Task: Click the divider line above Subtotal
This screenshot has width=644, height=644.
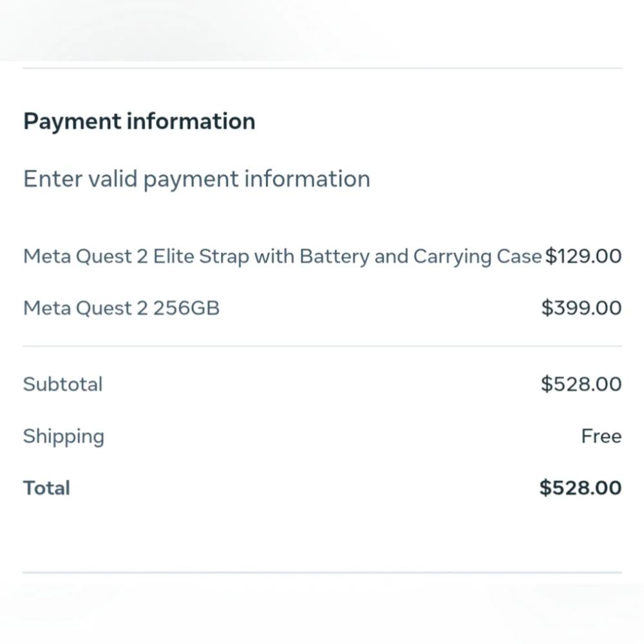Action: (x=323, y=346)
